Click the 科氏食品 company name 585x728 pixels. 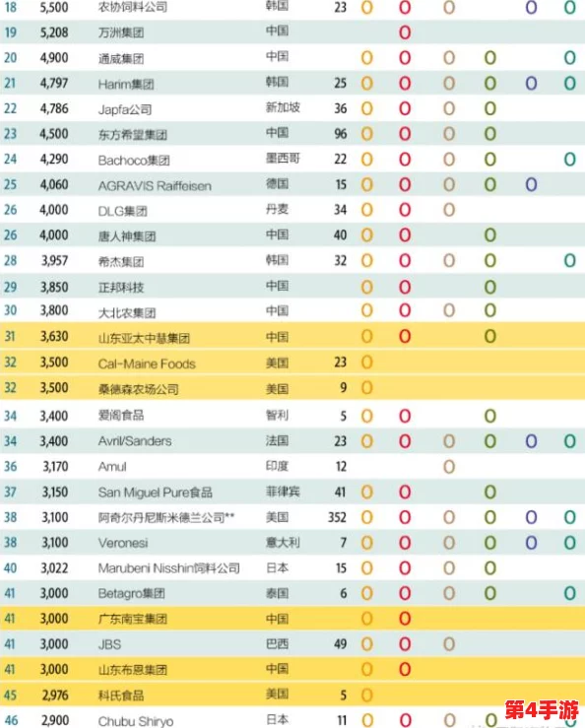[x=121, y=695]
